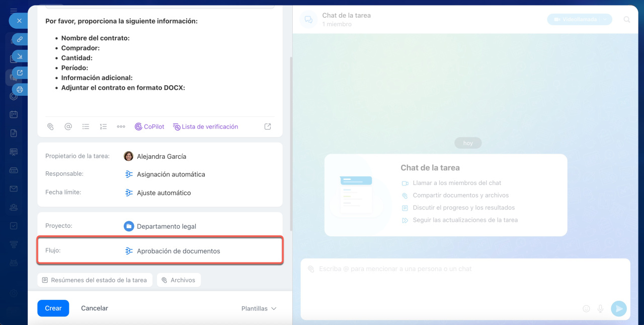Insert a bulleted list in description
644x325 pixels.
(86, 127)
